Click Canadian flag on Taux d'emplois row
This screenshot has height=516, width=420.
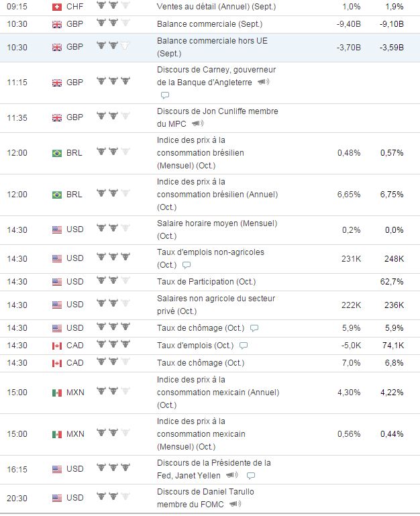[x=57, y=346]
